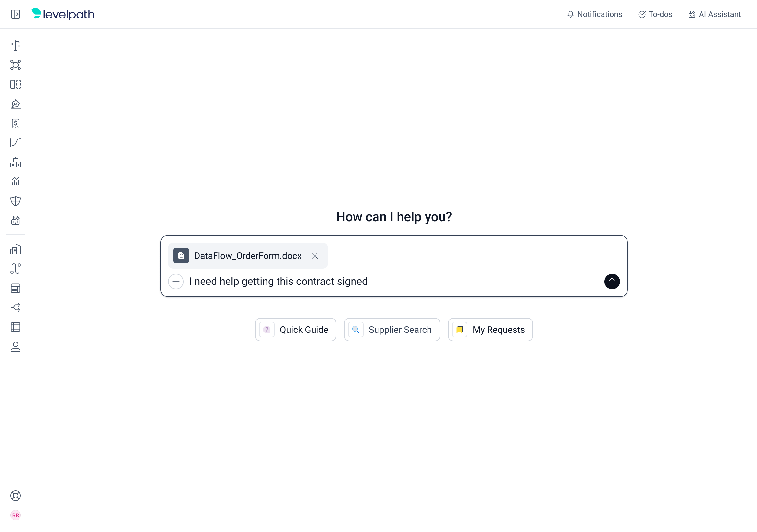The height and width of the screenshot is (532, 757).
Task: Remove the DataFlow_OrderForm.docx attachment
Action: (x=315, y=256)
